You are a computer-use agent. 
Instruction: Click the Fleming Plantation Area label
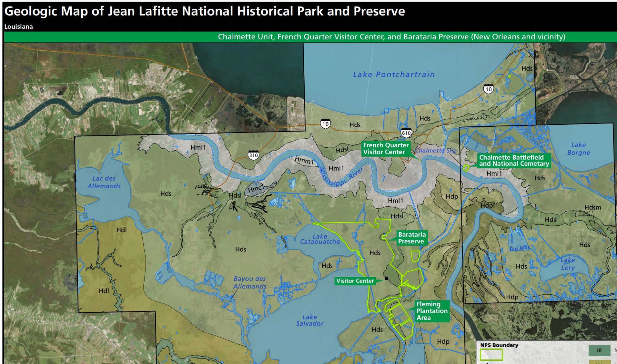pos(432,311)
